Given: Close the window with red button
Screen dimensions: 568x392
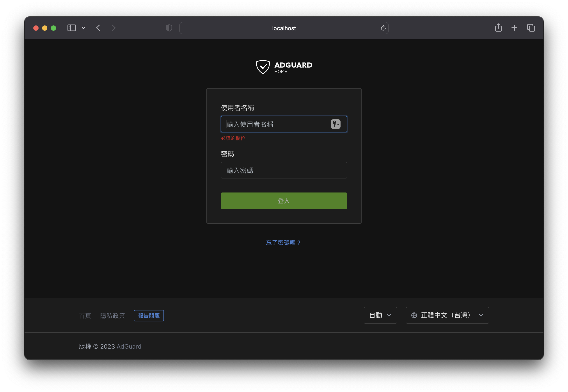Looking at the screenshot, I should click(x=36, y=28).
